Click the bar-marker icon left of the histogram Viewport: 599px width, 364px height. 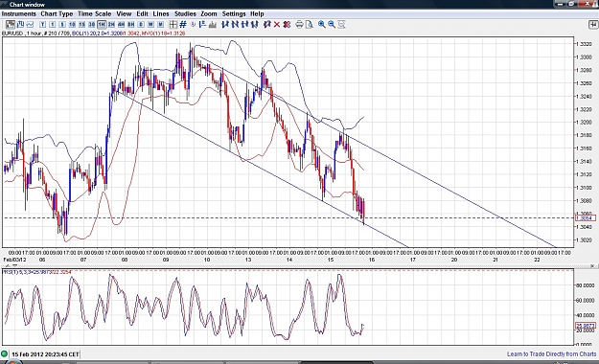[202, 25]
